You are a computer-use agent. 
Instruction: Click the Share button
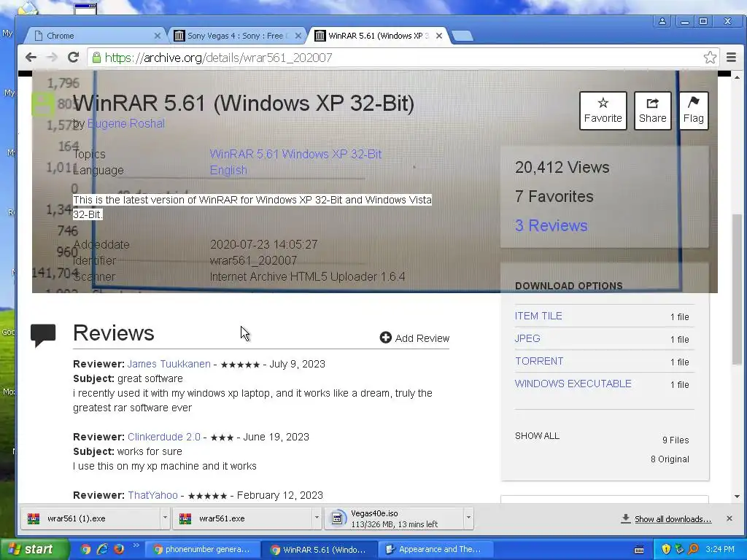pos(653,111)
